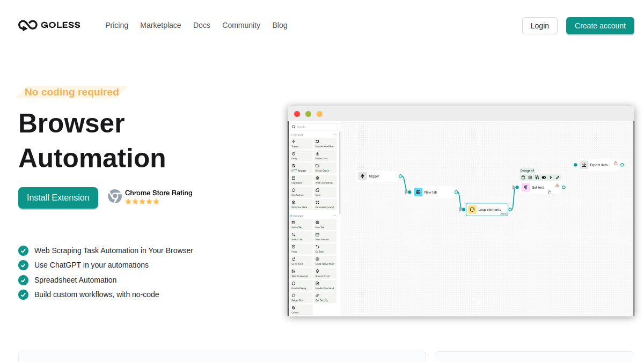Delete Get text node via trash icon
Viewport: 644px width, 362px height.
(523, 177)
